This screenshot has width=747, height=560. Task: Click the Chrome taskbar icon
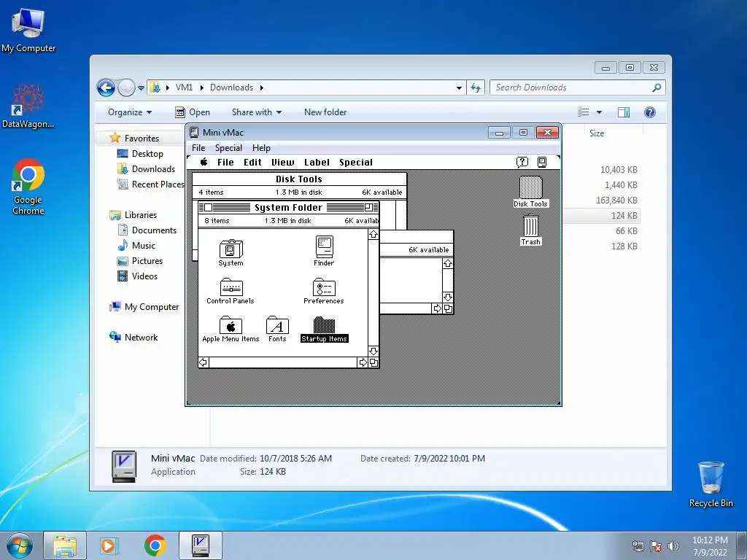[155, 545]
